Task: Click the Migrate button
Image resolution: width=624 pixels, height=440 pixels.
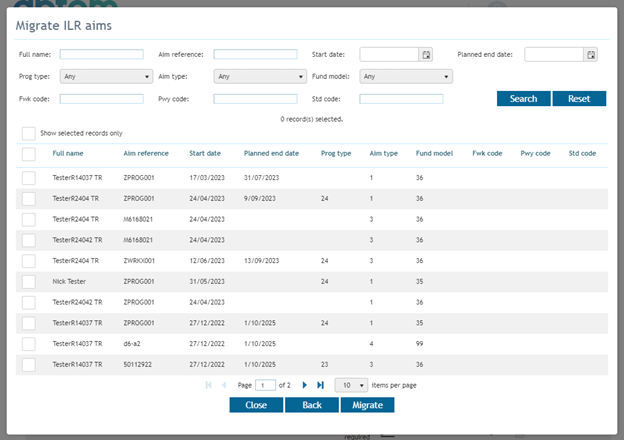Action: coord(367,405)
